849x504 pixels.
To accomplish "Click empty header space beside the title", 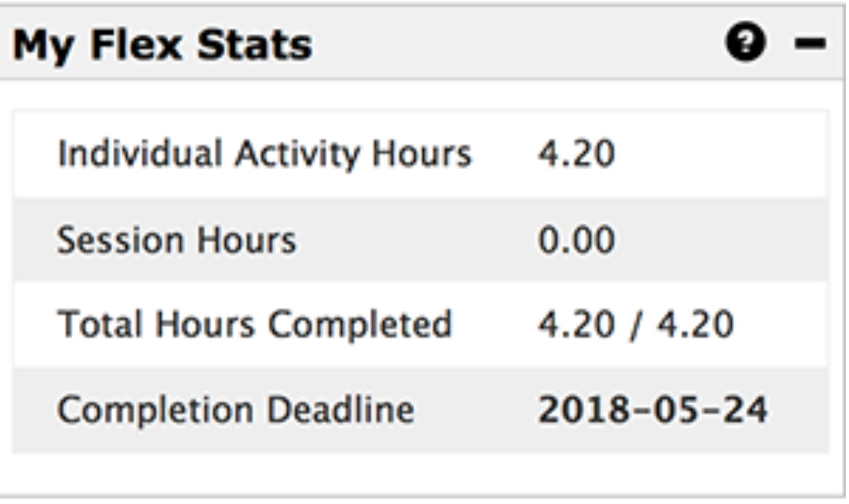I will coord(513,44).
